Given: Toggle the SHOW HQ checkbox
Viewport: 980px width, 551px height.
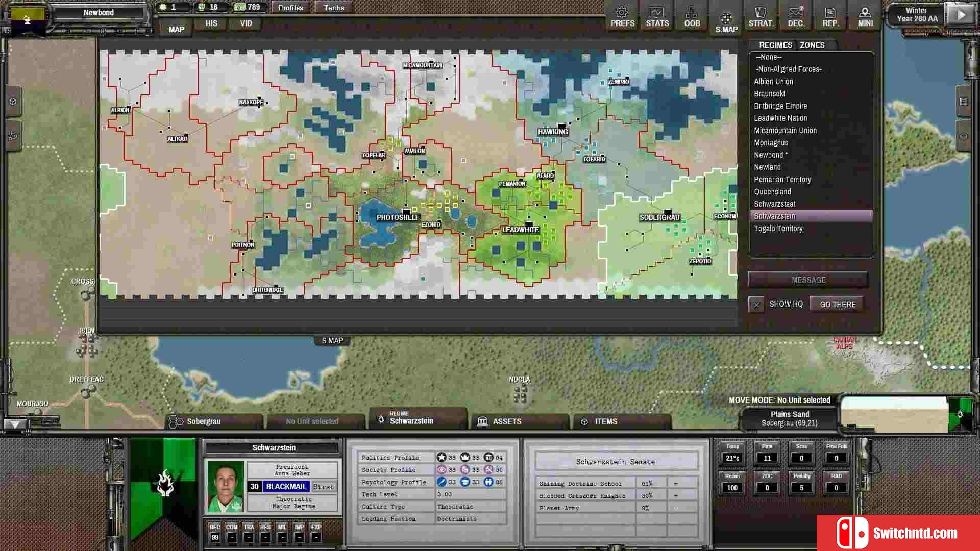Looking at the screenshot, I should tap(756, 305).
